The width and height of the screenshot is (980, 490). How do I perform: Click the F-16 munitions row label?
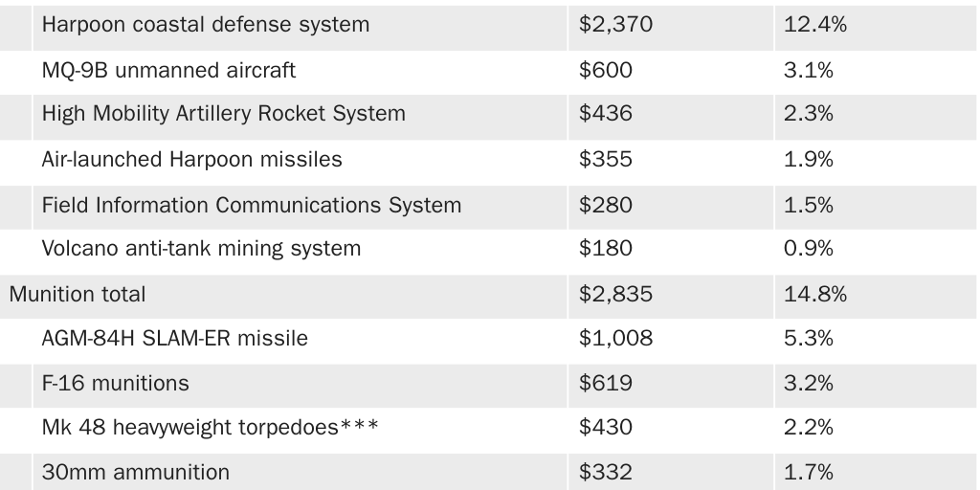pos(115,383)
